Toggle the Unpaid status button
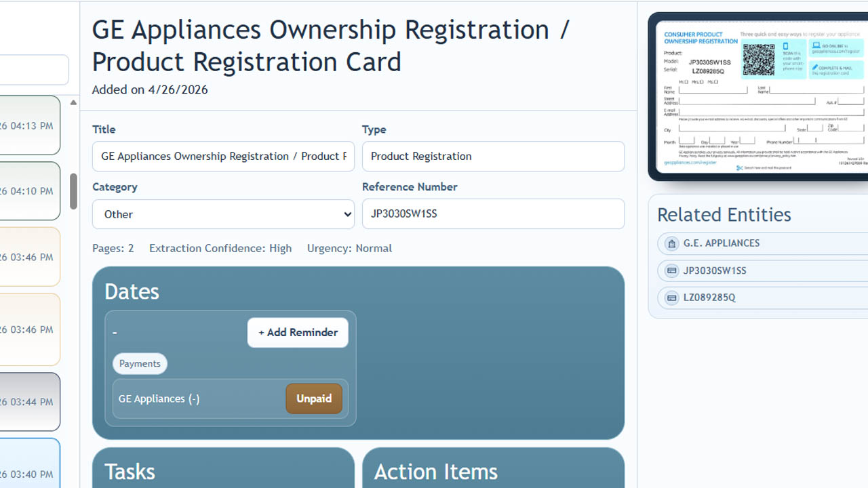This screenshot has width=868, height=488. [314, 399]
